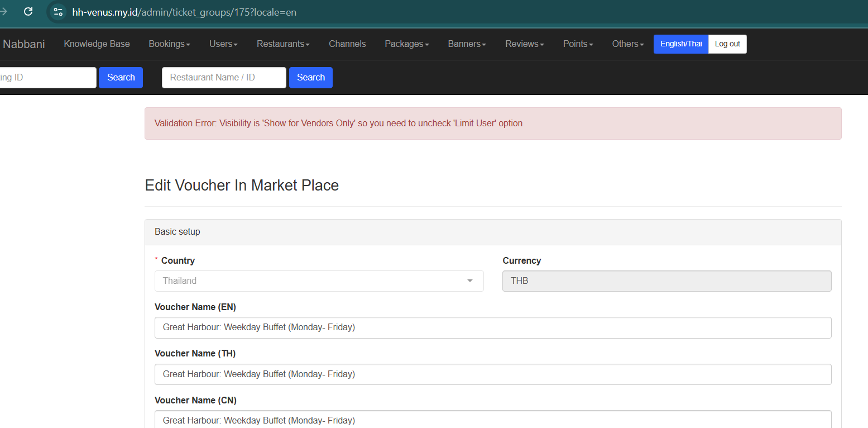Open the Banners dropdown

click(467, 44)
